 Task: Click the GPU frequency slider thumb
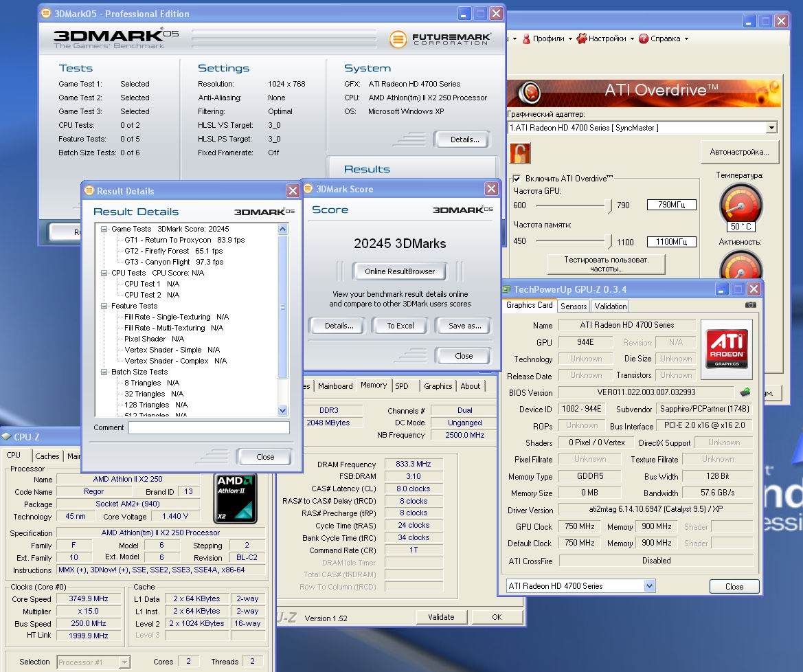(609, 206)
